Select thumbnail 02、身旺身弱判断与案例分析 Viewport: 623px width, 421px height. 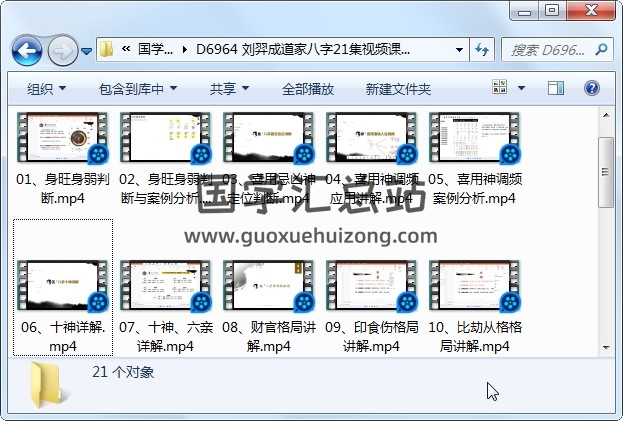(166, 138)
